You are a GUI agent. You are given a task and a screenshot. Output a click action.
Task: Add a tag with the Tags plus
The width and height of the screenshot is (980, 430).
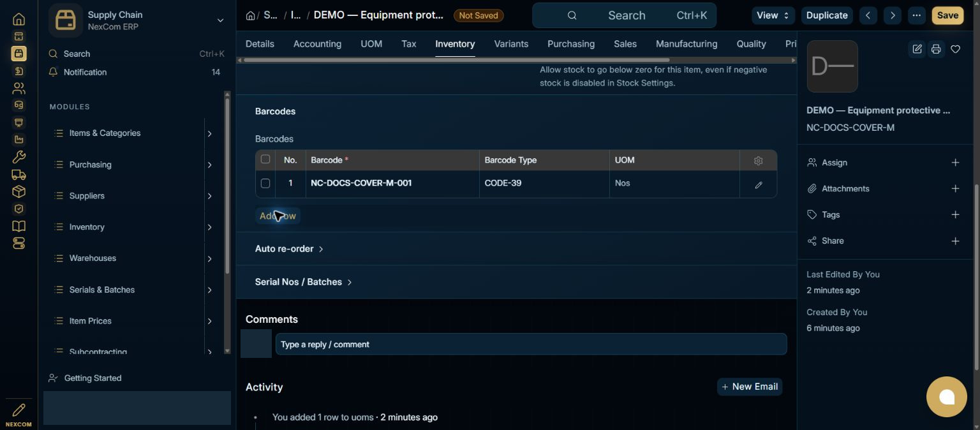[x=955, y=215]
